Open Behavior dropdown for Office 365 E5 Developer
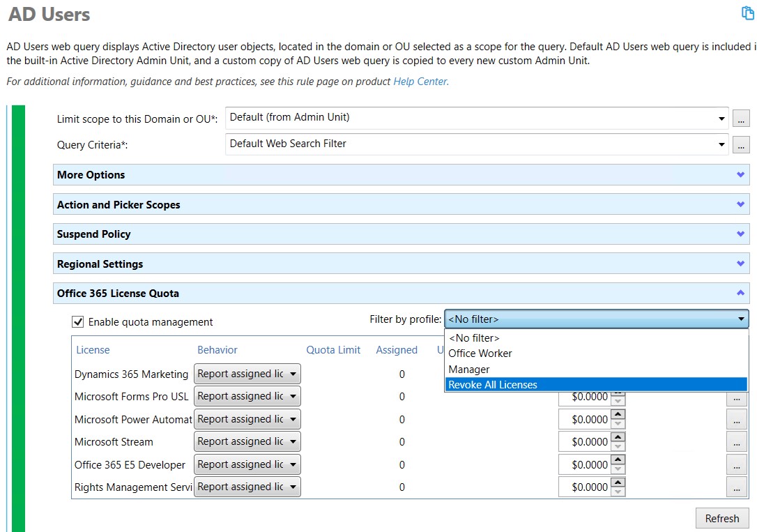The height and width of the screenshot is (532, 757). pos(247,464)
